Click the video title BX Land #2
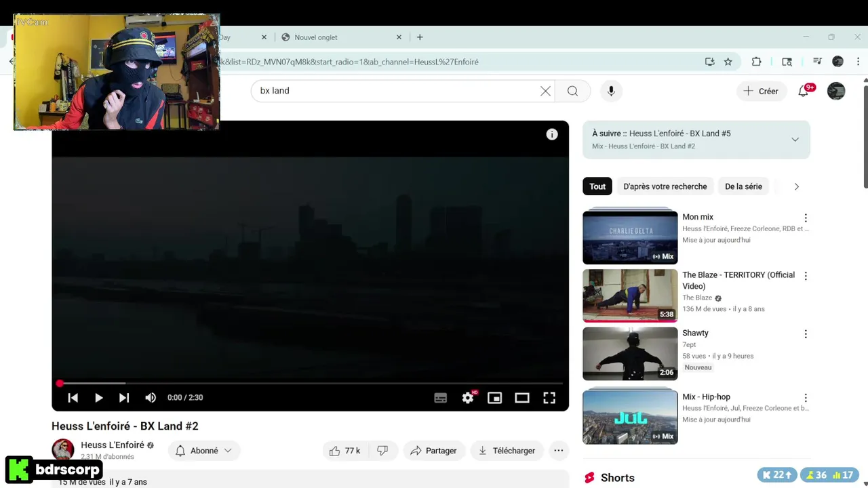Viewport: 868px width, 488px height. point(125,426)
